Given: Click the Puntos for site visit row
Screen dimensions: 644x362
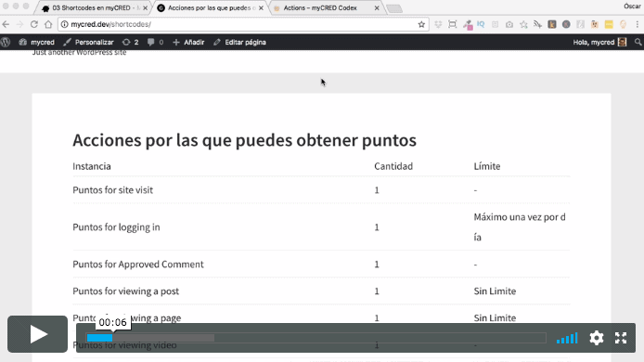Looking at the screenshot, I should (321, 190).
